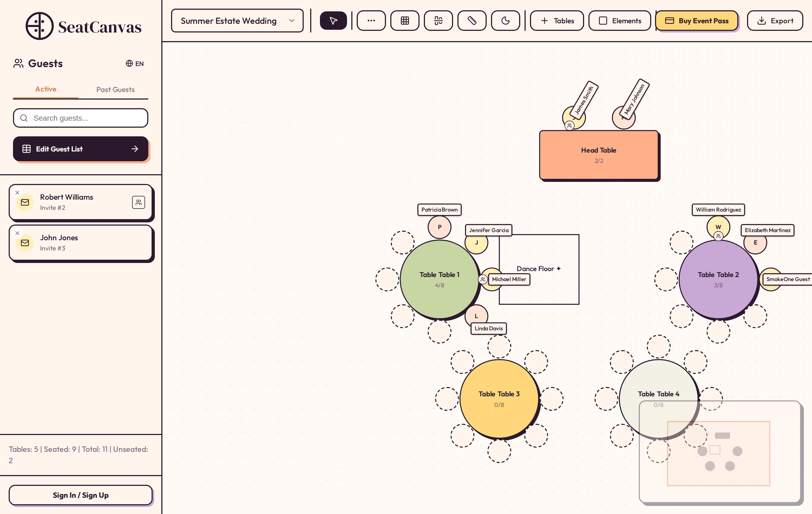Image resolution: width=812 pixels, height=514 pixels.
Task: Add new Tables button
Action: pos(557,21)
